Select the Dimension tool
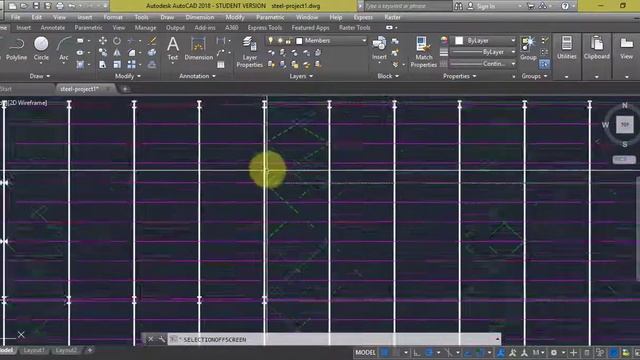Screen dimensions: 640x360 click(x=199, y=49)
